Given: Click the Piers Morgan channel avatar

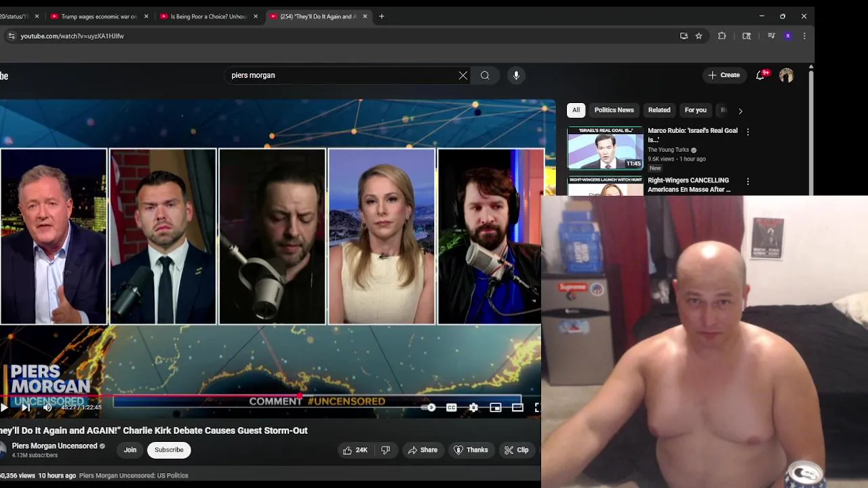Looking at the screenshot, I should [2, 450].
